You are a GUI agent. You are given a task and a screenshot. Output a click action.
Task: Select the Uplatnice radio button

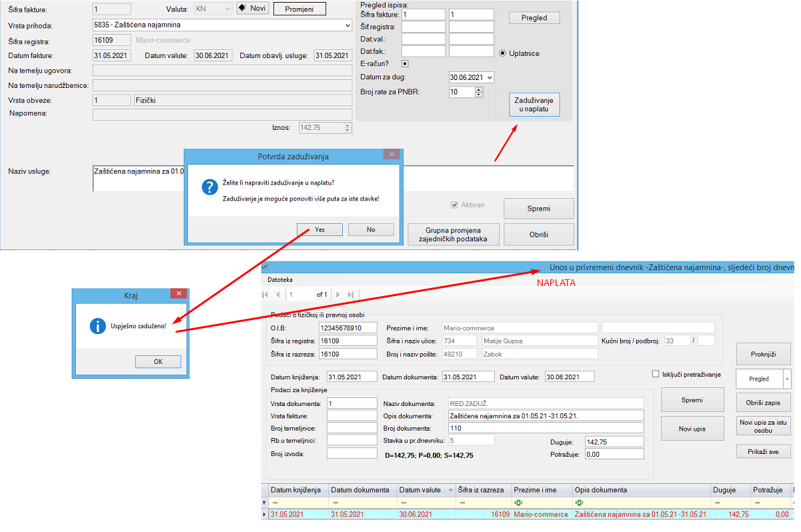503,53
